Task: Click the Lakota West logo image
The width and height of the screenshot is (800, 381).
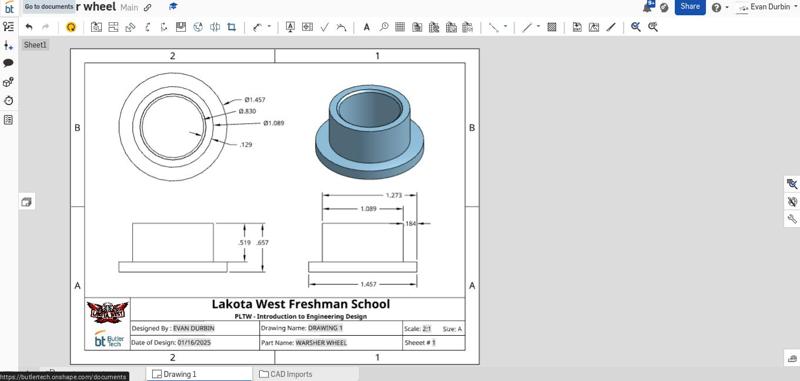Action: (107, 313)
